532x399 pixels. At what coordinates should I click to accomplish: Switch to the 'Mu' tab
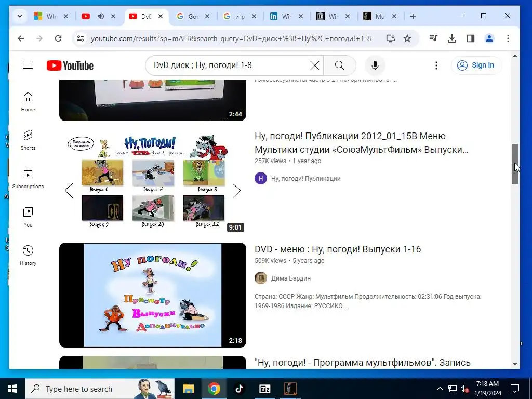click(375, 16)
